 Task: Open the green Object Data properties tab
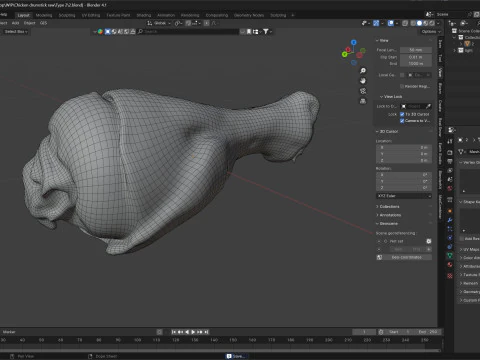click(x=450, y=256)
